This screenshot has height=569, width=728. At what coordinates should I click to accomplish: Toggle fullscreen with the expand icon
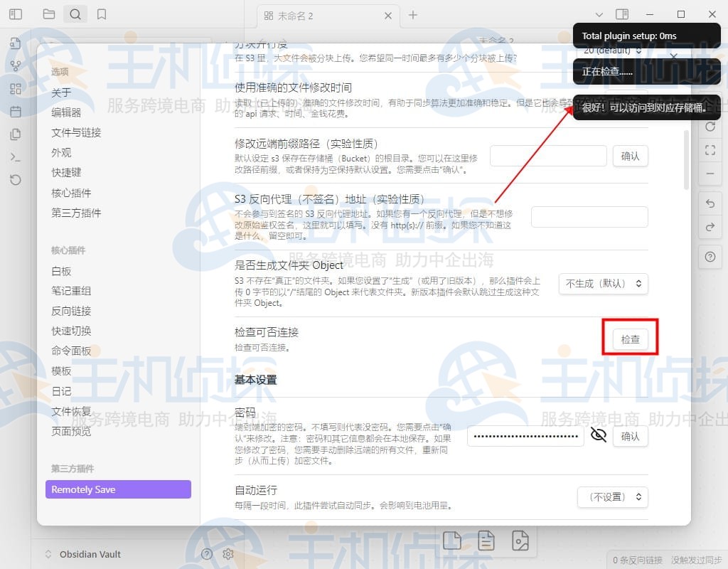710,150
